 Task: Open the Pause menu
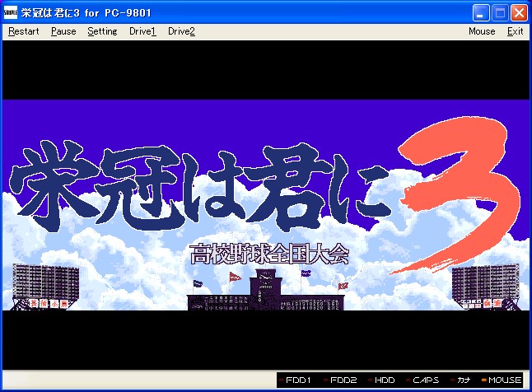click(63, 31)
